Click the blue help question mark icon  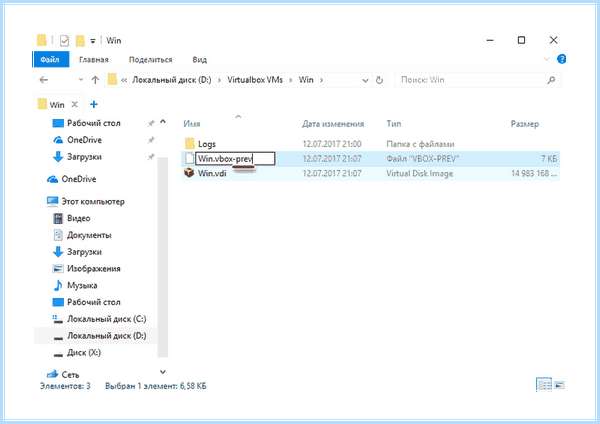[x=561, y=59]
